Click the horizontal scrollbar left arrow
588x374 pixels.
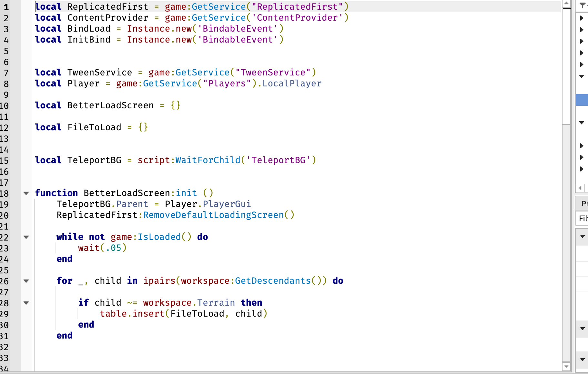580,188
